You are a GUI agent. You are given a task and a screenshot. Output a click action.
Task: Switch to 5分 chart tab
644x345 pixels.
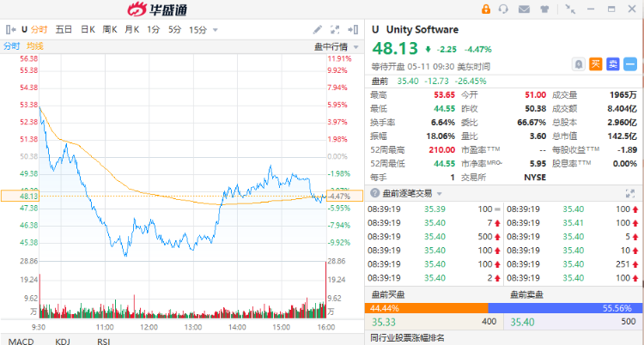click(x=174, y=29)
